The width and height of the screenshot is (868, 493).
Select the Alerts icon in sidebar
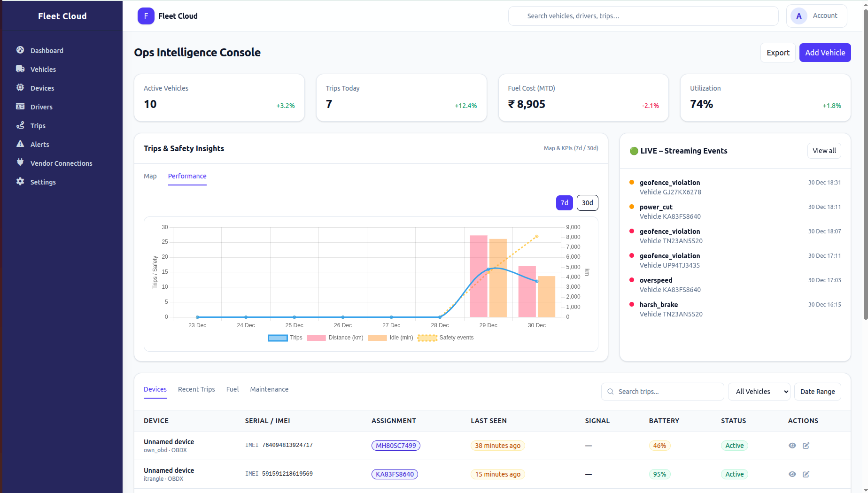pyautogui.click(x=20, y=144)
